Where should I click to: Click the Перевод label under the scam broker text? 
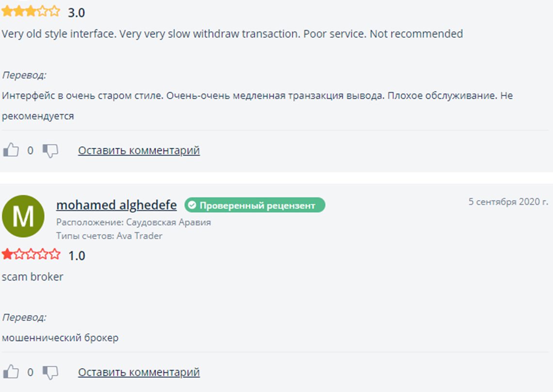pos(24,317)
